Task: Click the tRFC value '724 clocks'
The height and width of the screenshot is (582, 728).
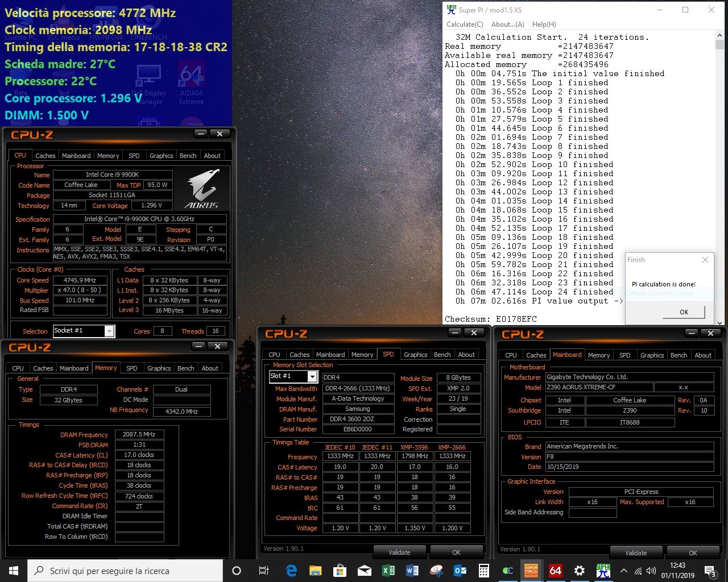Action: click(x=139, y=496)
